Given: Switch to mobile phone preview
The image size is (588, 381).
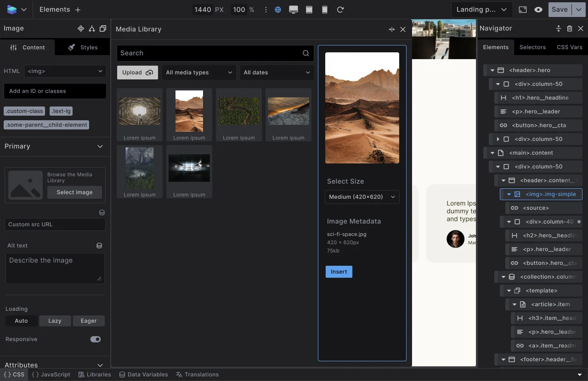Looking at the screenshot, I should click(x=325, y=9).
